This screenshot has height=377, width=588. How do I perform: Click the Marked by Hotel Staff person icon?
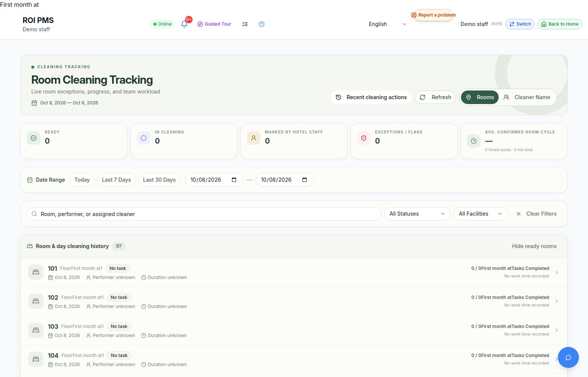pyautogui.click(x=254, y=138)
